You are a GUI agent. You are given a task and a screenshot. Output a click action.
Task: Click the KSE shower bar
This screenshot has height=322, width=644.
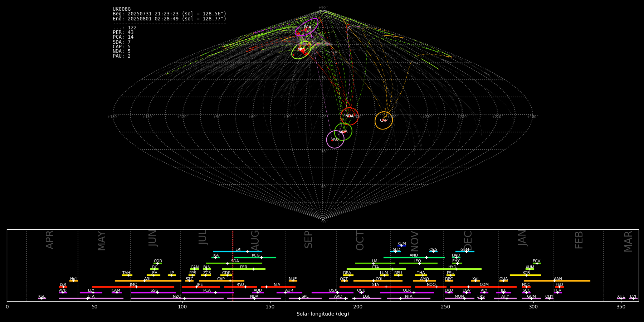(x=42, y=298)
